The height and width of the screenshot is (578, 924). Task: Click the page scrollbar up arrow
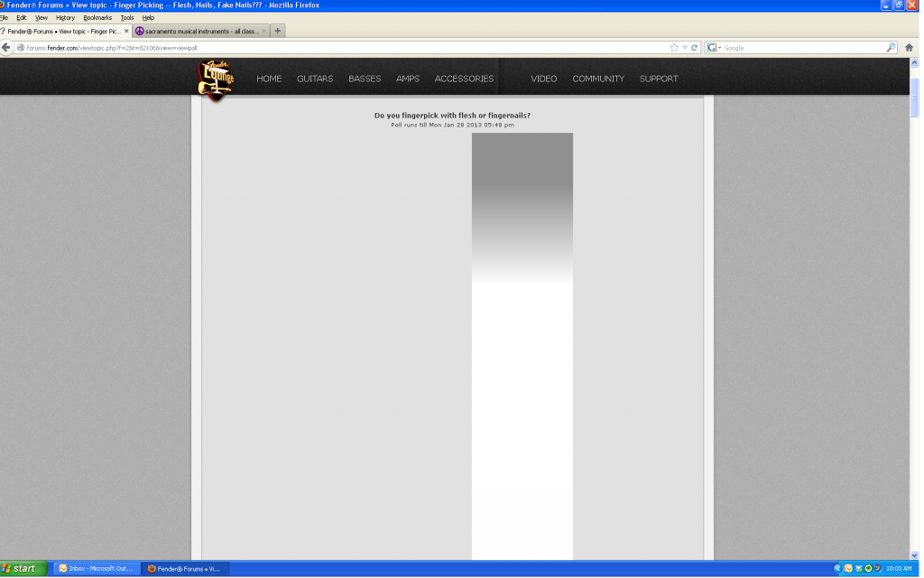click(915, 63)
